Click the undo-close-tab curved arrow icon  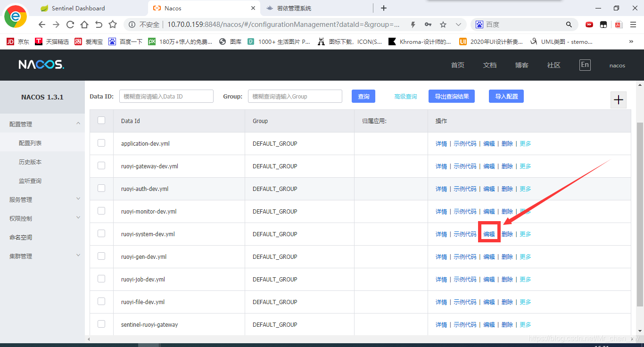point(99,25)
